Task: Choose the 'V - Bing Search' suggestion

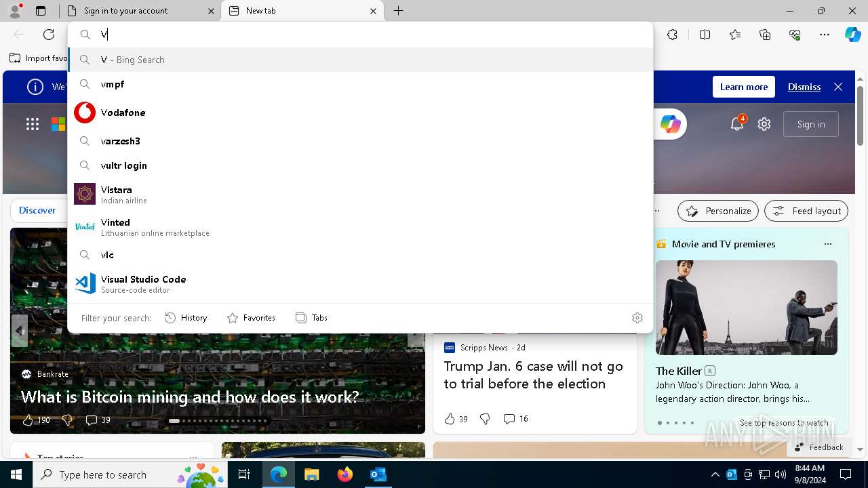Action: (x=360, y=60)
